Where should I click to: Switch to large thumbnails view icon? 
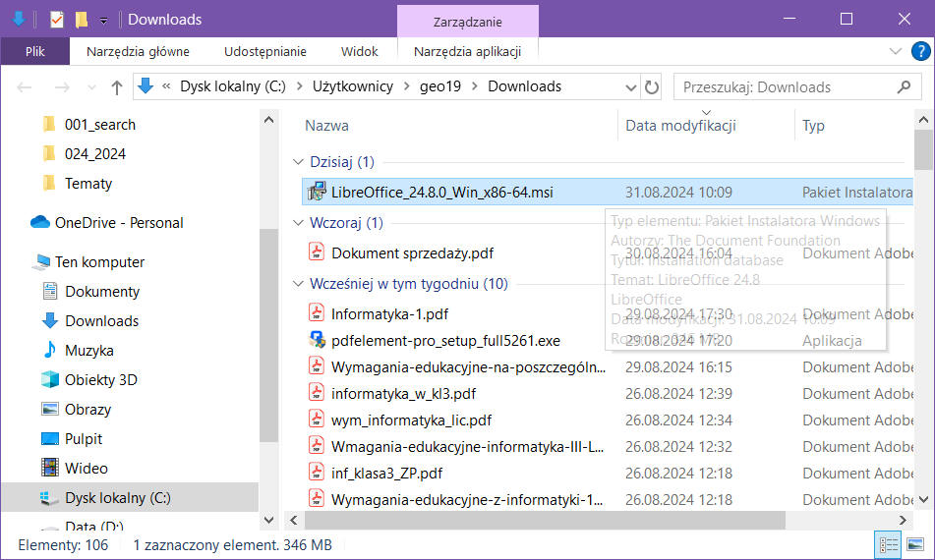[914, 545]
